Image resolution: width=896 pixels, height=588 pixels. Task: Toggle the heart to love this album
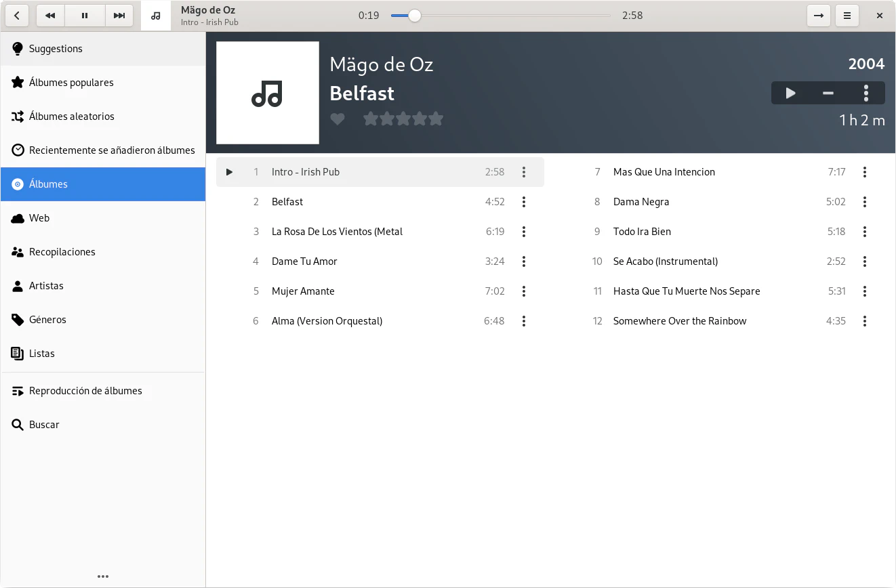[338, 119]
